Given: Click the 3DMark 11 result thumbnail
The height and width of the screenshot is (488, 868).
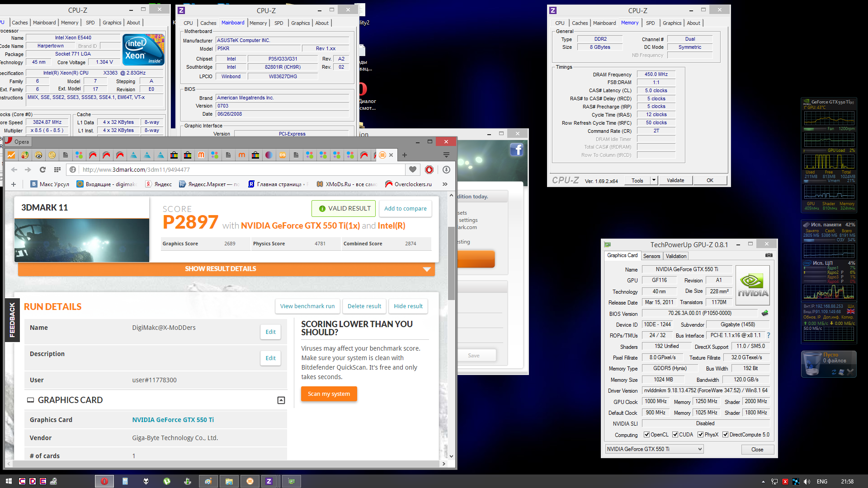Looking at the screenshot, I should [x=82, y=240].
